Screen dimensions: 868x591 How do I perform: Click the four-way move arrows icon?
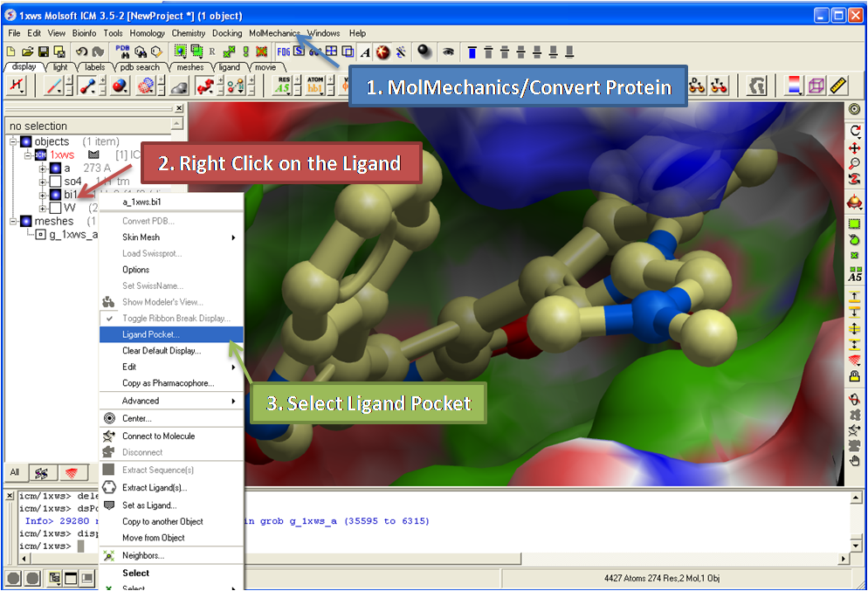pyautogui.click(x=855, y=148)
